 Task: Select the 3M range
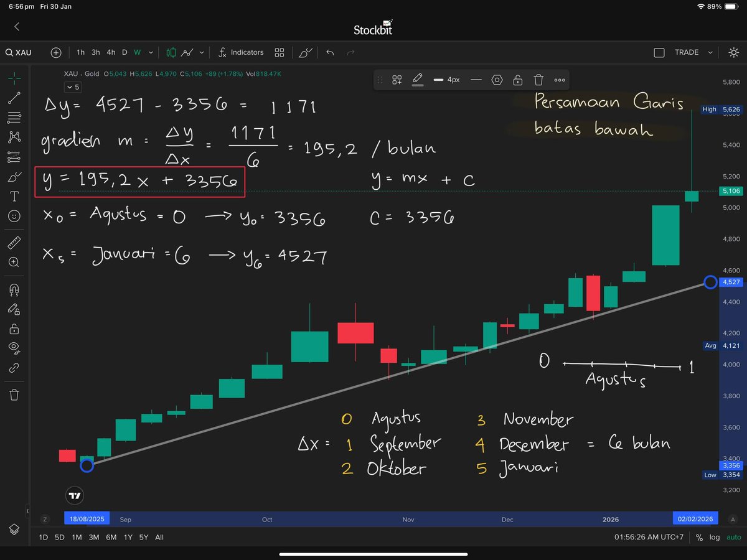point(93,537)
